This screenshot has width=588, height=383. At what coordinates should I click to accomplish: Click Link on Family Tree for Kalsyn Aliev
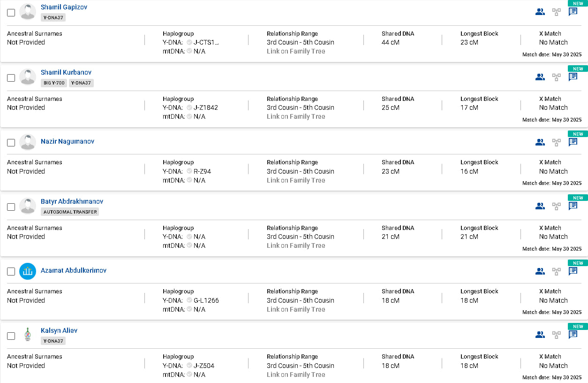click(x=296, y=375)
